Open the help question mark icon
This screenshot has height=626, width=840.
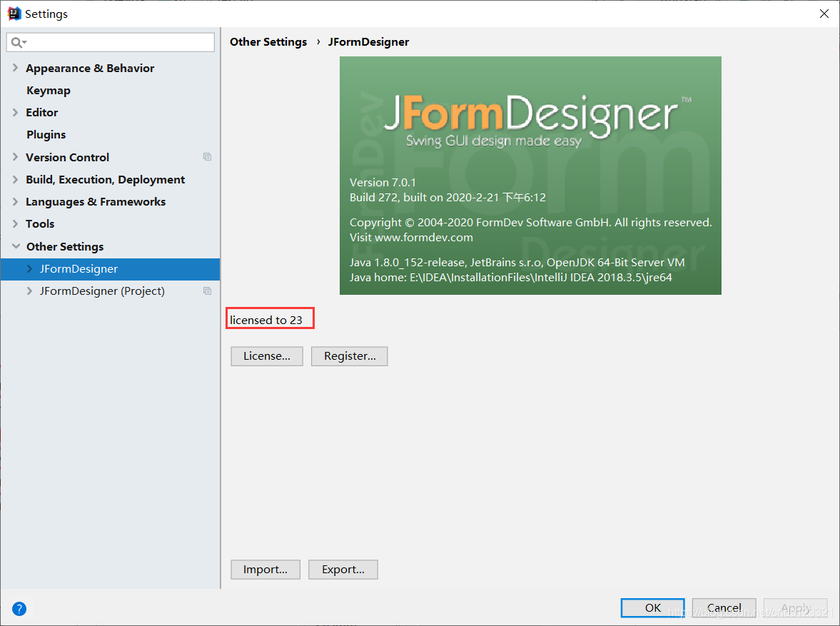point(19,609)
